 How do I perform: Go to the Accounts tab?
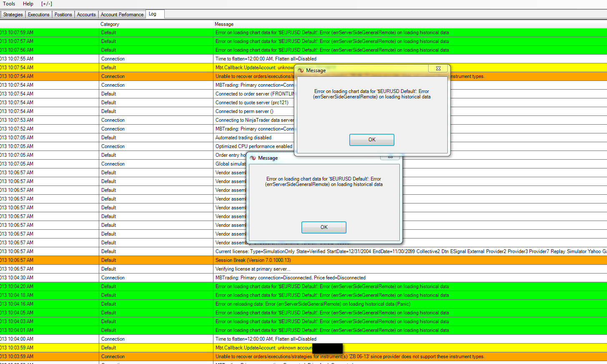86,15
